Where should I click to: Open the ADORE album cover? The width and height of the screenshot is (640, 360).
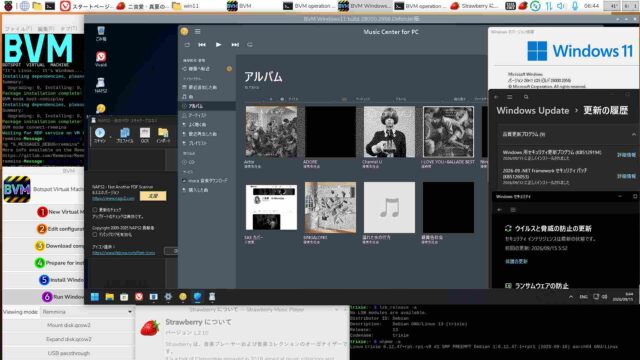(x=330, y=132)
